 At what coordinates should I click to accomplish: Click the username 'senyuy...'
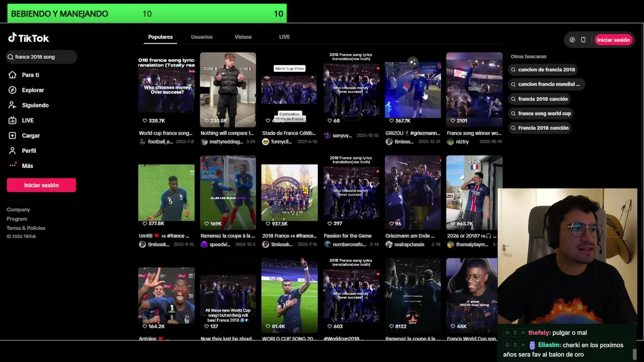342,136
